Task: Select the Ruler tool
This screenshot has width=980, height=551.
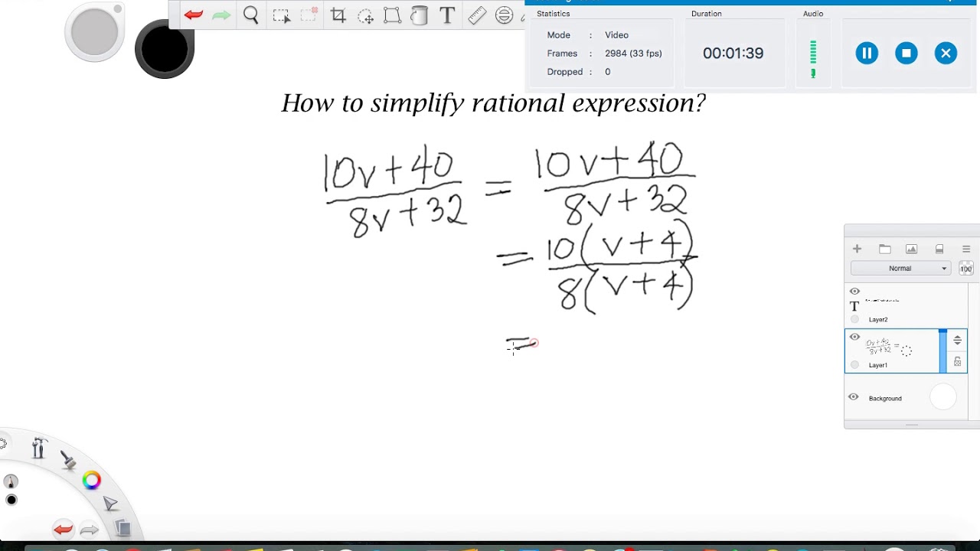Action: pos(477,15)
